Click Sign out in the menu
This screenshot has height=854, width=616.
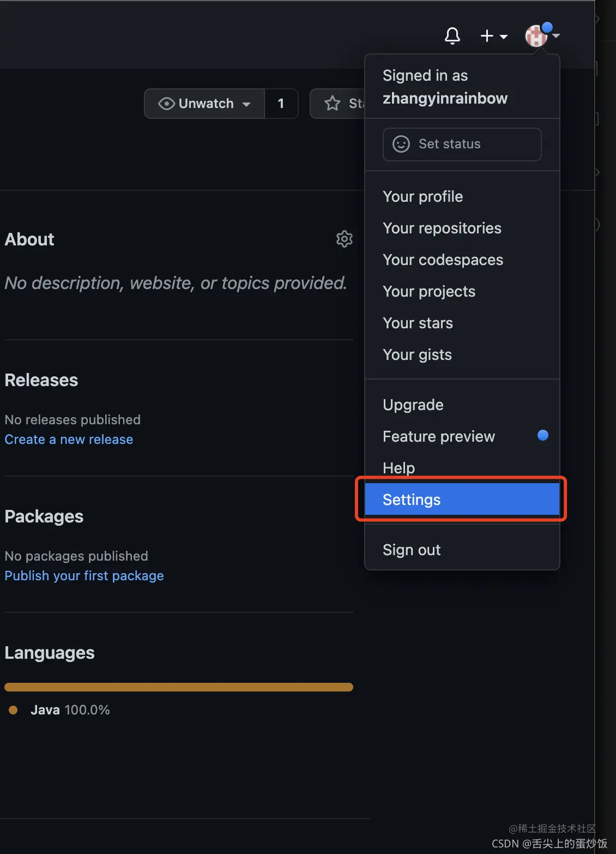(x=411, y=550)
